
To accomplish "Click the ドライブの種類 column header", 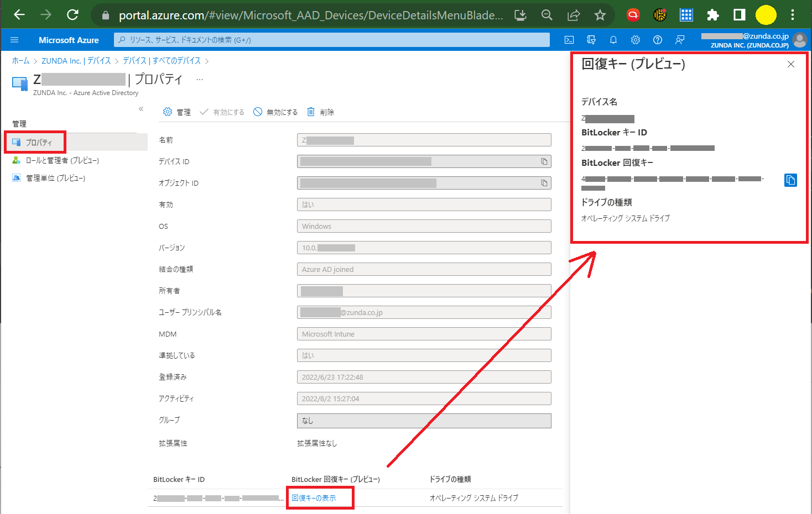I will click(450, 479).
